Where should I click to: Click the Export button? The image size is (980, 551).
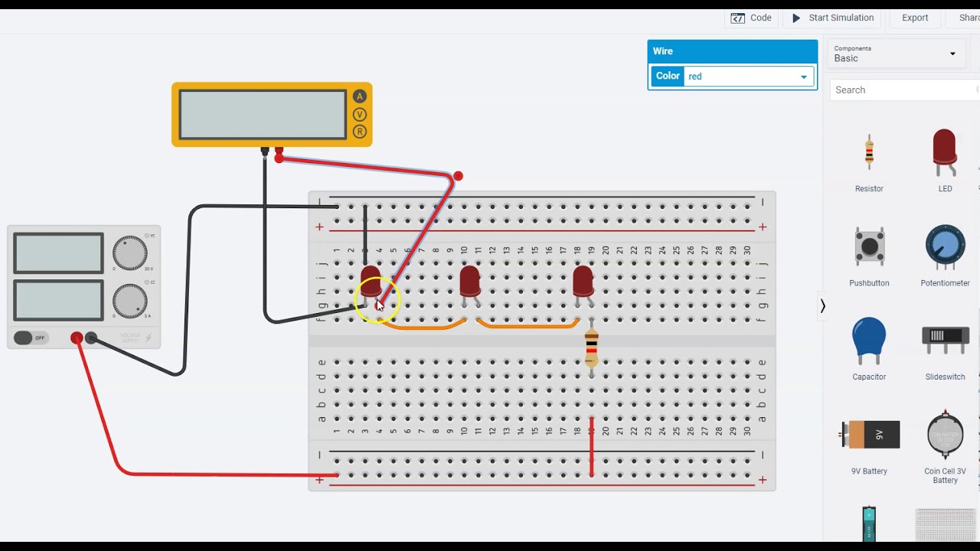915,18
